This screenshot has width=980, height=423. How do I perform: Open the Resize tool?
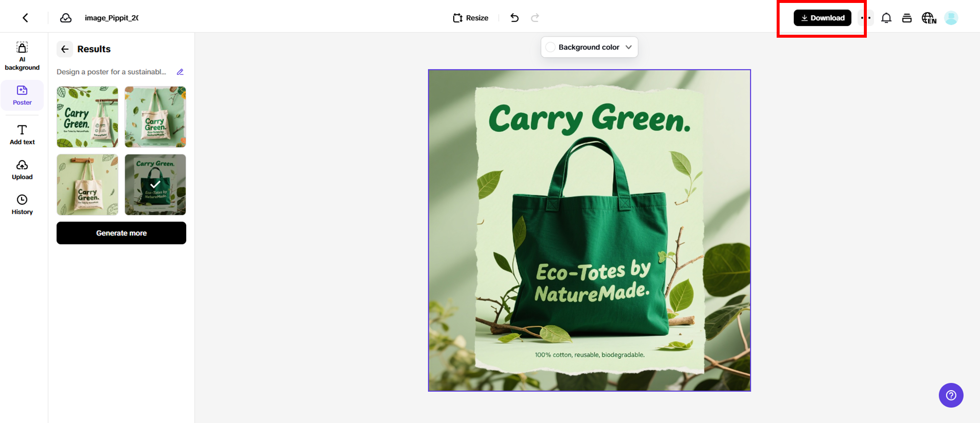pyautogui.click(x=470, y=18)
